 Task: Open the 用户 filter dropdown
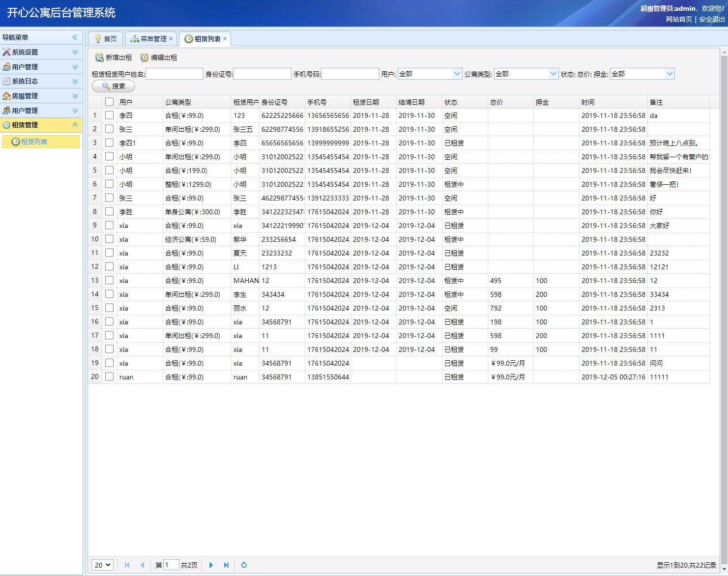click(457, 74)
